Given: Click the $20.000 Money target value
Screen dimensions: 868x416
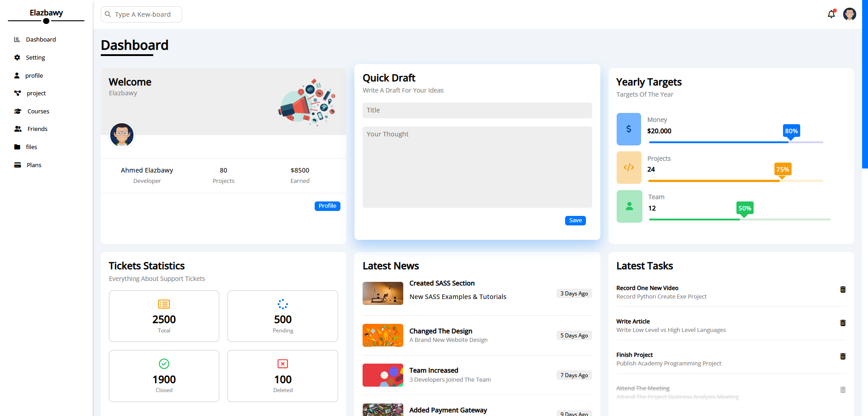Looking at the screenshot, I should coord(659,131).
